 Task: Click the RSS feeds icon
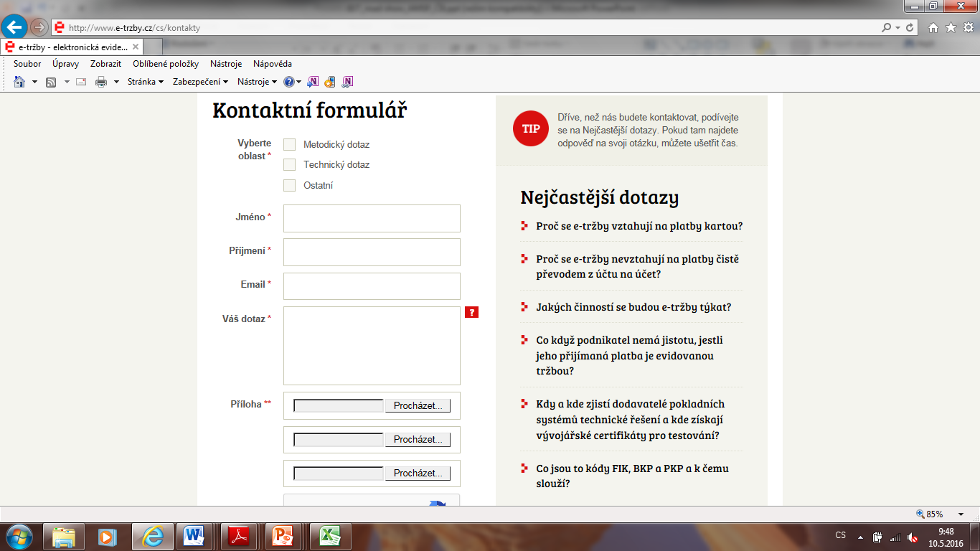pyautogui.click(x=51, y=82)
